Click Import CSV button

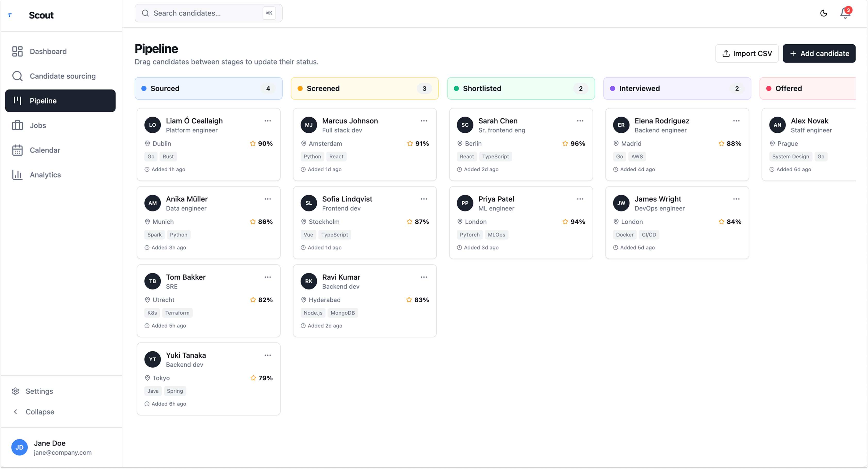pos(747,53)
